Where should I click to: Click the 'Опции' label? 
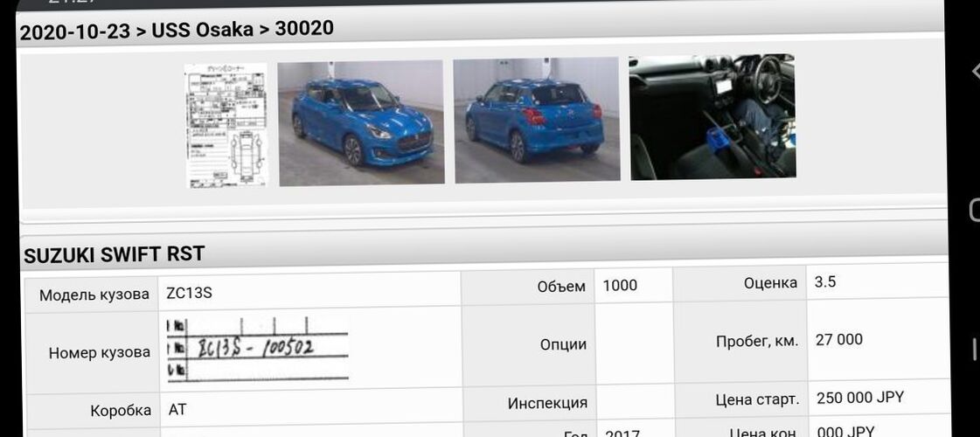563,344
